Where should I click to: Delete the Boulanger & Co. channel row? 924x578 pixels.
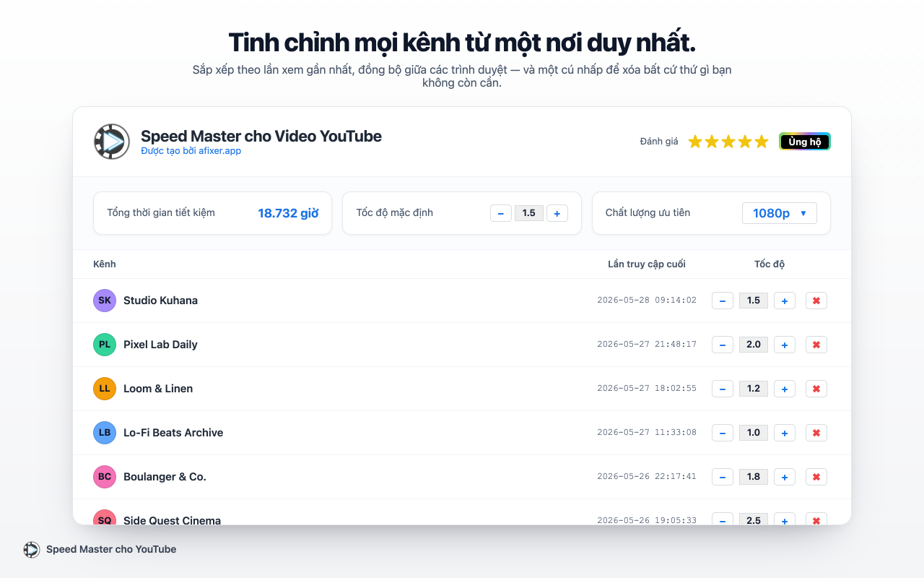pyautogui.click(x=816, y=477)
